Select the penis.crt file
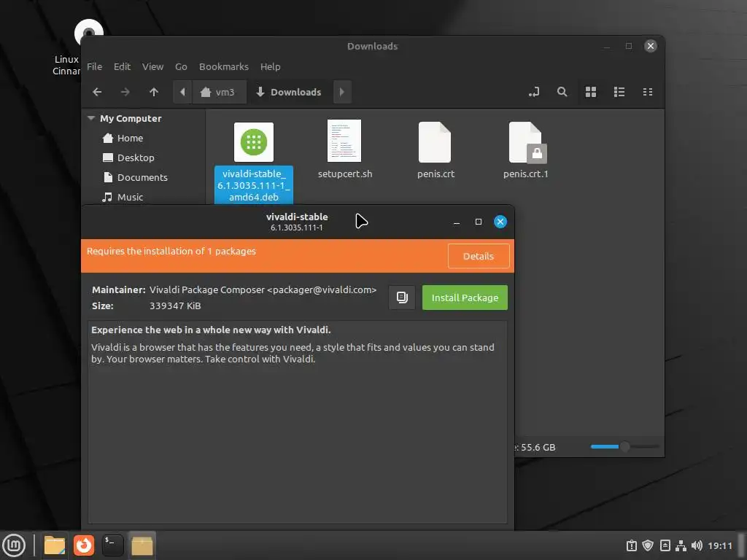 (435, 149)
